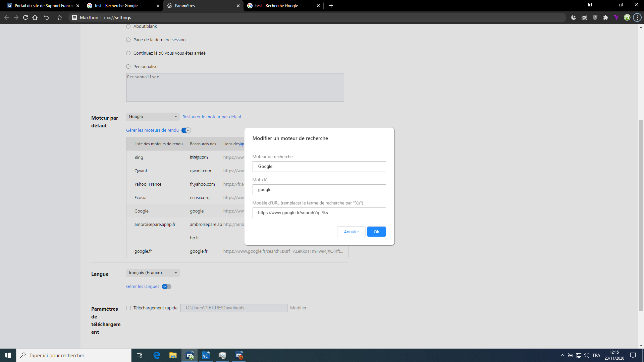
Task: Go forward with the arrow button
Action: [16, 17]
